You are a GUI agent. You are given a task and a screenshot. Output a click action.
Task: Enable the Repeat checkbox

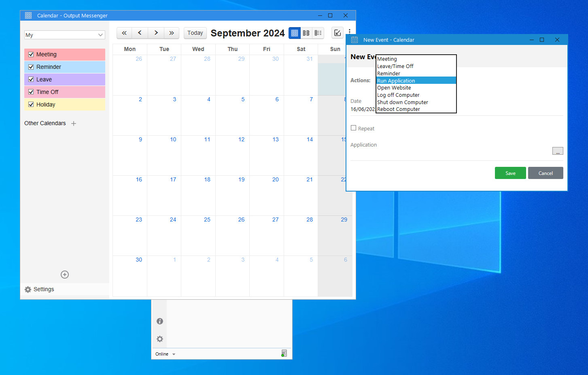[x=354, y=128]
